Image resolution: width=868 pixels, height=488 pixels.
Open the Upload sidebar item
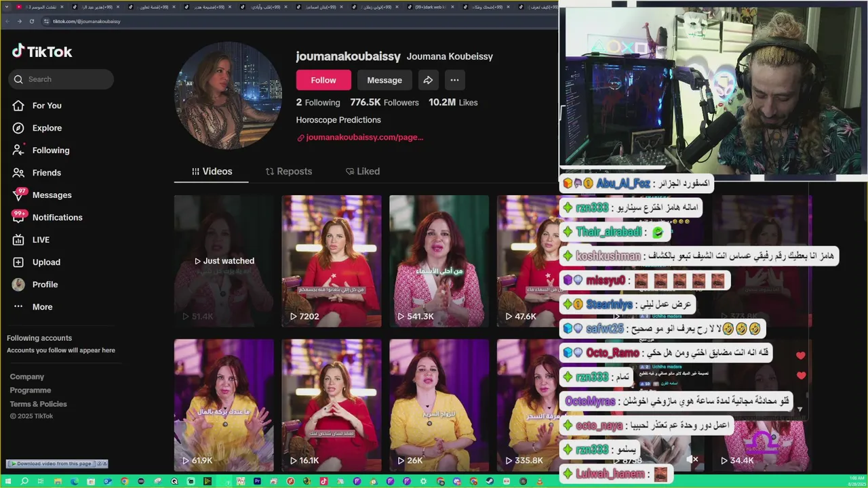pos(37,262)
